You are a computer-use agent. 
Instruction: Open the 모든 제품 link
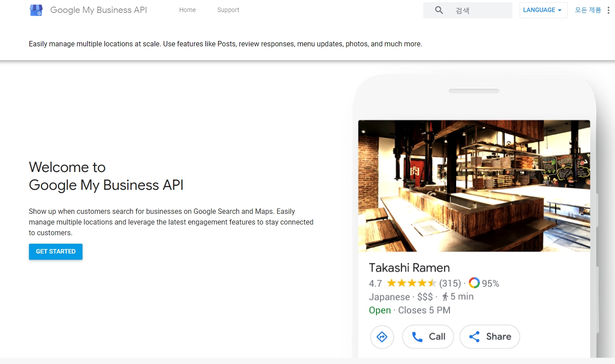pyautogui.click(x=587, y=10)
